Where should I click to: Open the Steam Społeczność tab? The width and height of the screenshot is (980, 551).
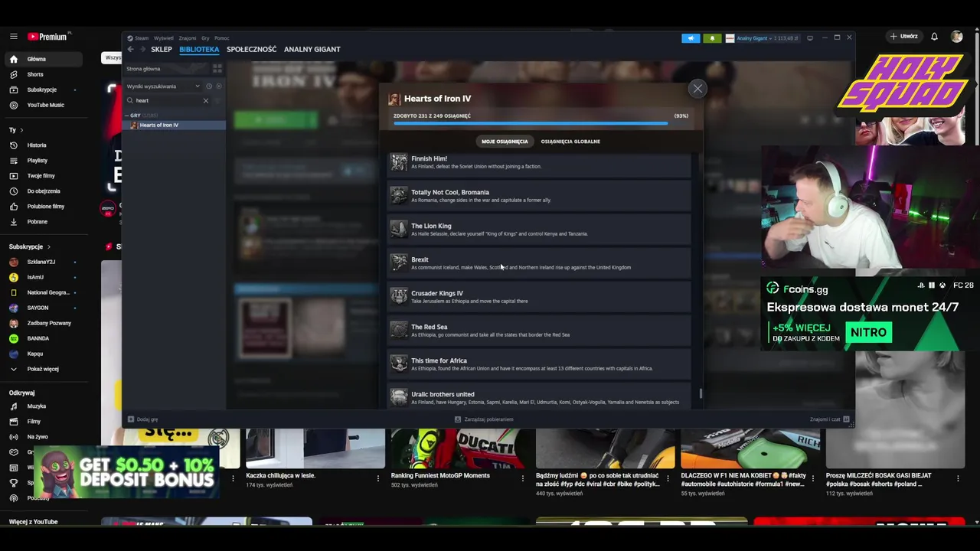[251, 49]
